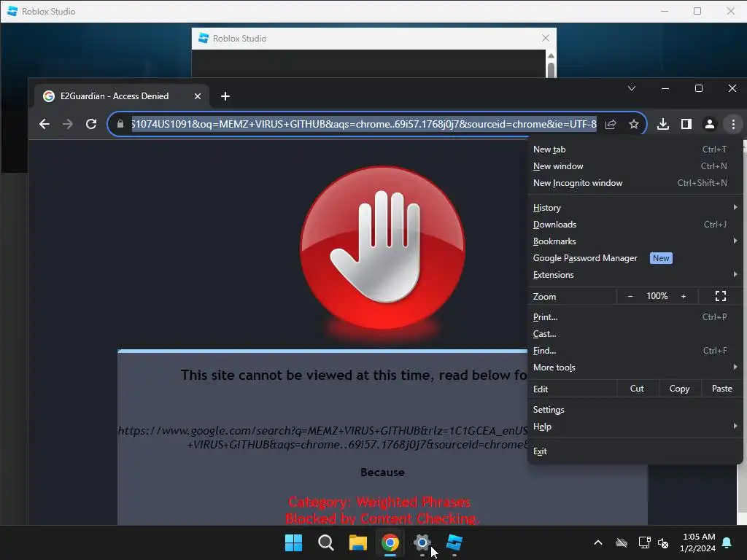Viewport: 747px width, 560px height.
Task: Click the address bar URL field
Action: pyautogui.click(x=364, y=124)
